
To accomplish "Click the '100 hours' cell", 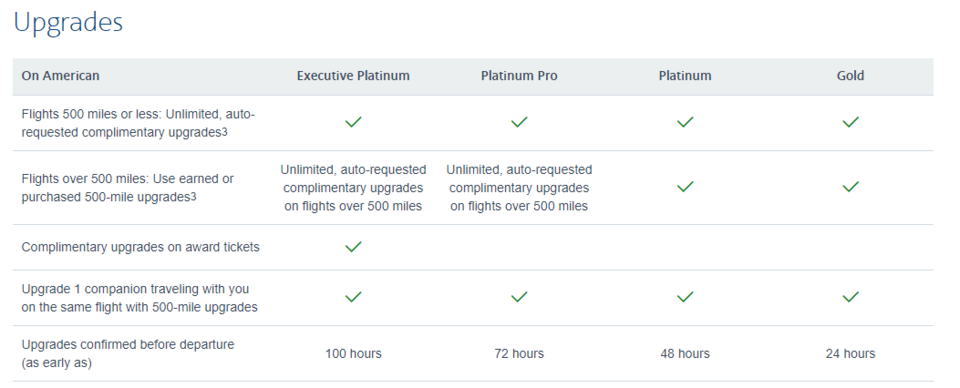I will [353, 354].
